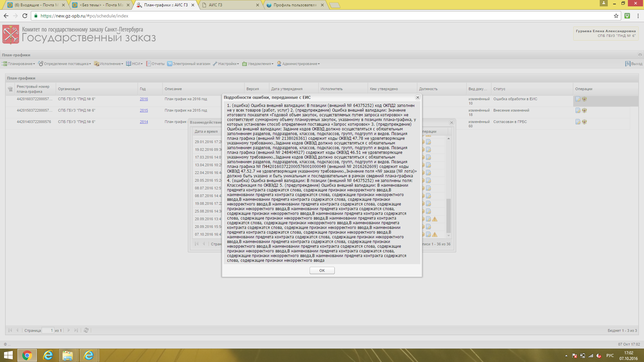
Task: Switch to the Профиль пользователя browser tab
Action: [x=294, y=5]
